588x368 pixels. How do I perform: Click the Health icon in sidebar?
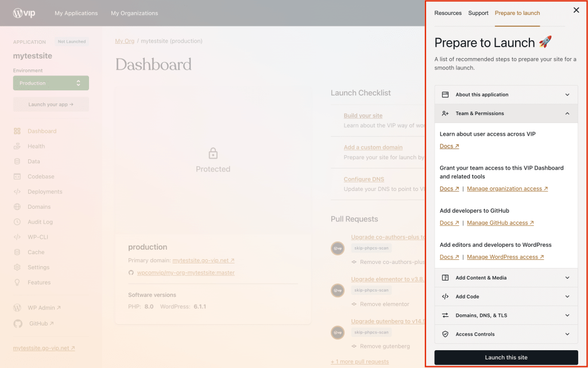[x=17, y=146]
